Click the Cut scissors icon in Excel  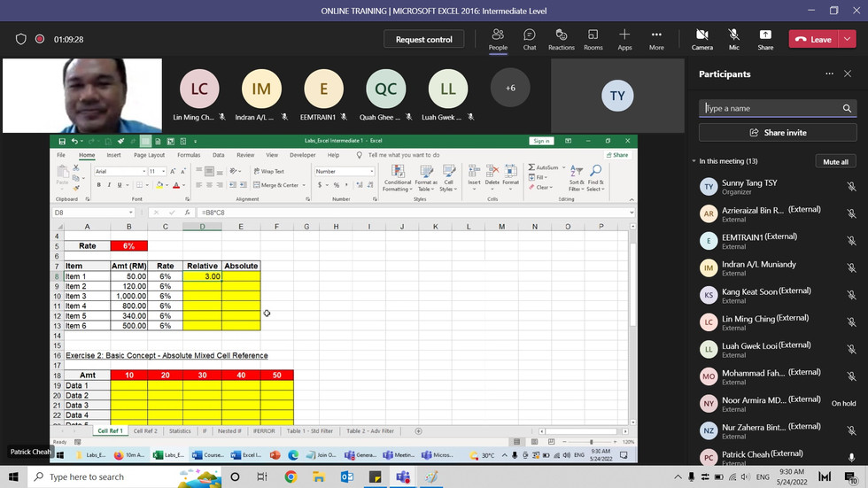tap(76, 167)
